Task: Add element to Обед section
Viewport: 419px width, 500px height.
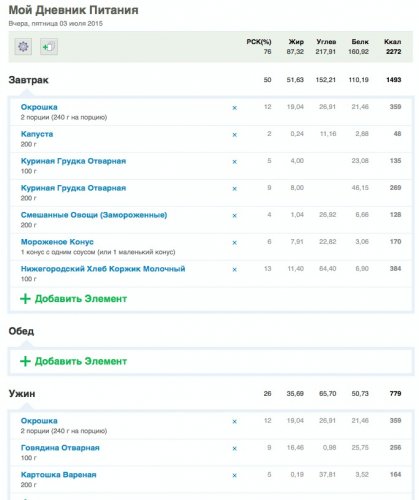Action: coord(74,361)
